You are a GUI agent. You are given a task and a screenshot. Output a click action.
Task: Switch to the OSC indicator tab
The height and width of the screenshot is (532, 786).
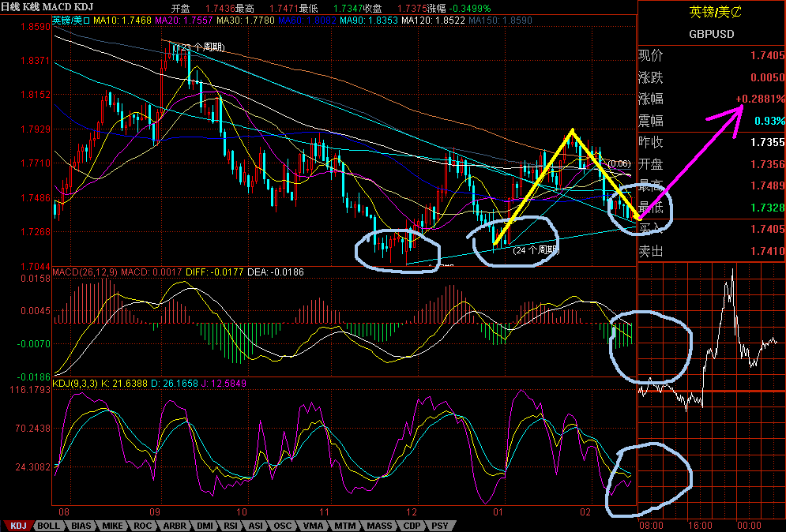(x=282, y=526)
